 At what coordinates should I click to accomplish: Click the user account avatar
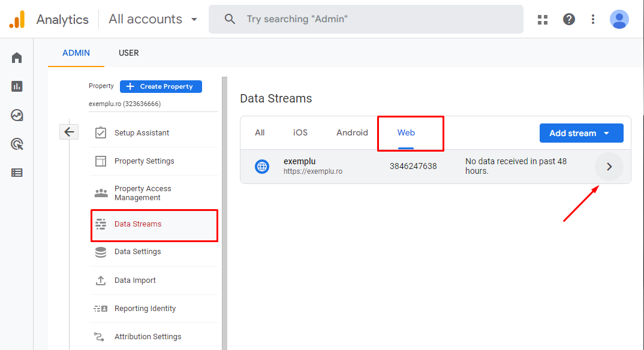coord(619,19)
